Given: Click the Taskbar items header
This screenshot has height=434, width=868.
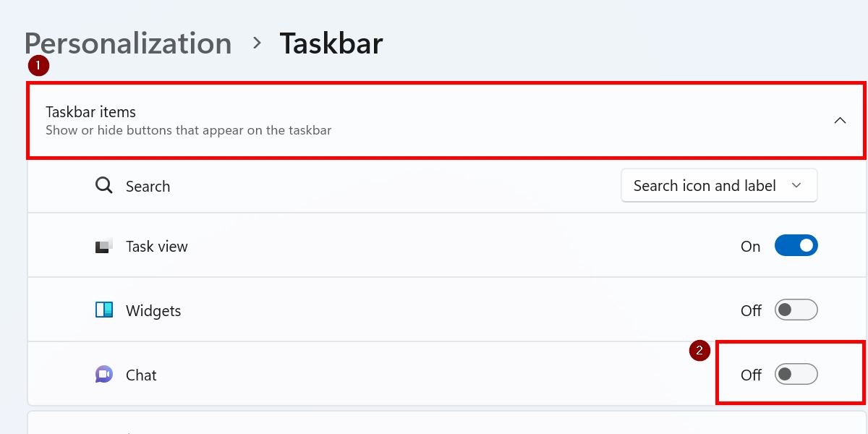Looking at the screenshot, I should [x=90, y=111].
